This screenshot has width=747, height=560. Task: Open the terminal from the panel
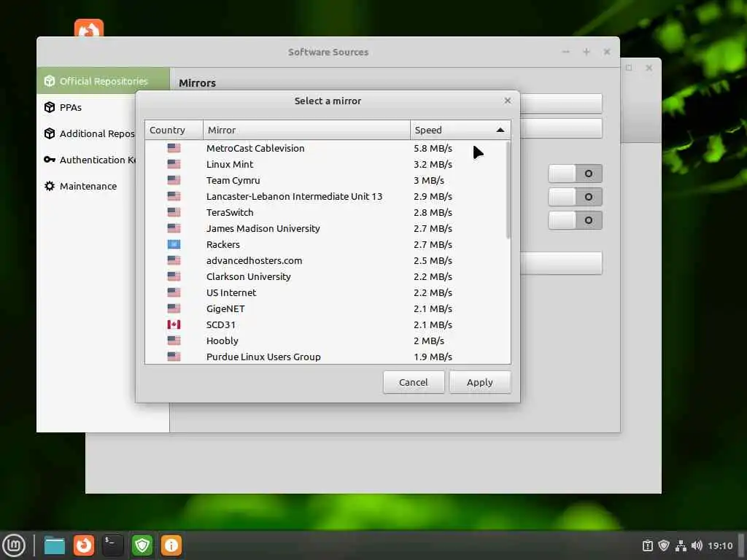point(113,545)
